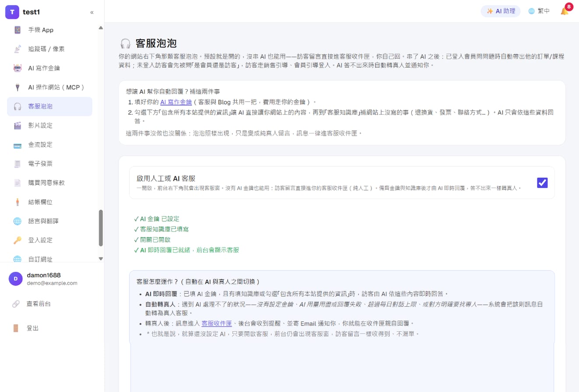Click the 登出 door icon
The image size is (579, 392).
point(16,328)
